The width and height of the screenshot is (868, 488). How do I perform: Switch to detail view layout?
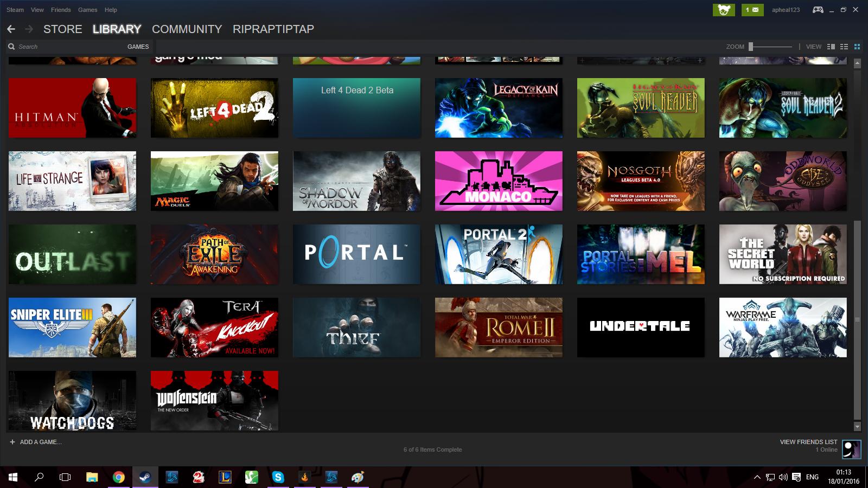coord(831,47)
